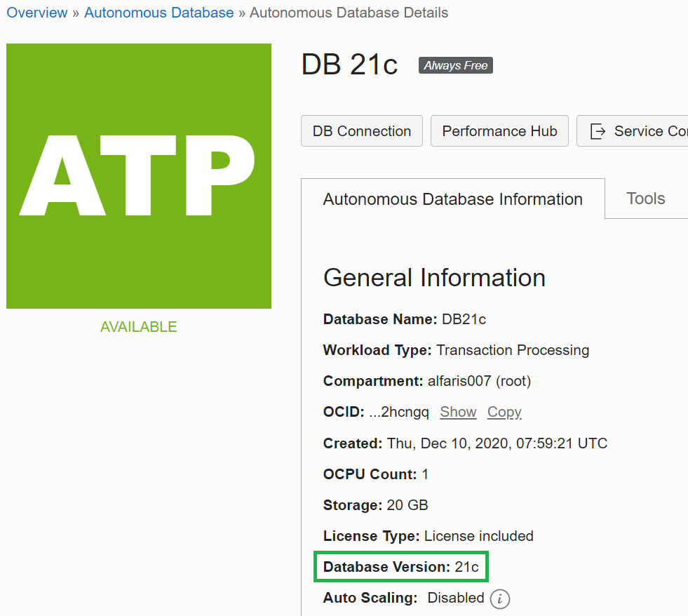
Task: Click the green ATP database logo
Action: (x=139, y=176)
